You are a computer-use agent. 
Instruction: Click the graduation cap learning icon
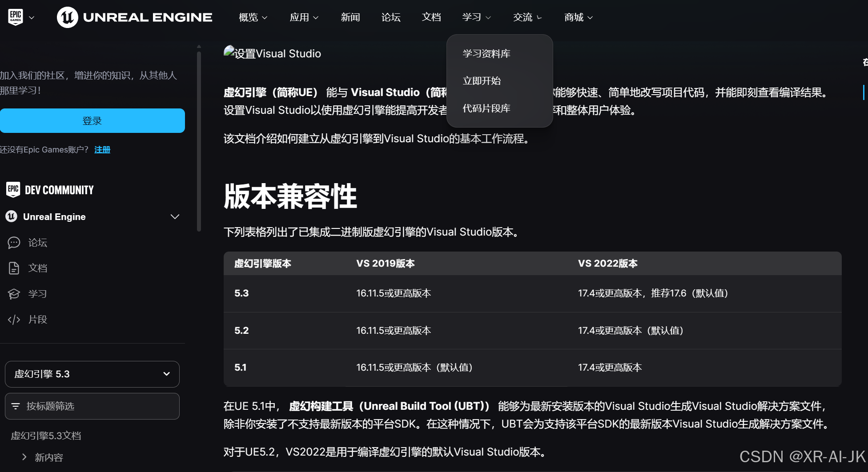pos(14,294)
